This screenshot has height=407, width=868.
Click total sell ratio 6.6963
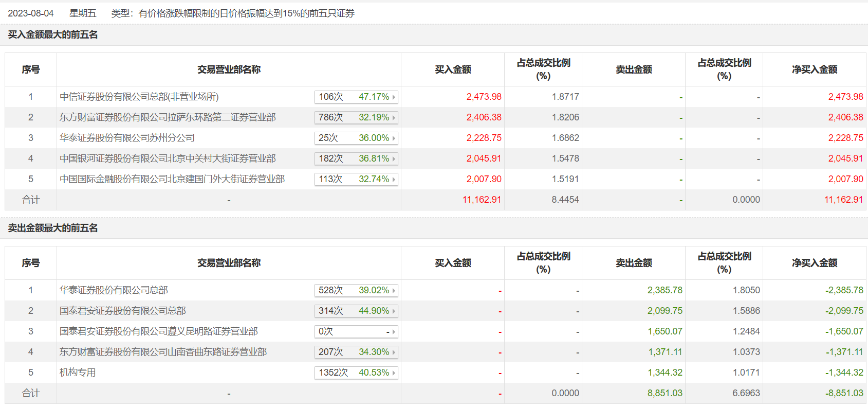pyautogui.click(x=746, y=393)
